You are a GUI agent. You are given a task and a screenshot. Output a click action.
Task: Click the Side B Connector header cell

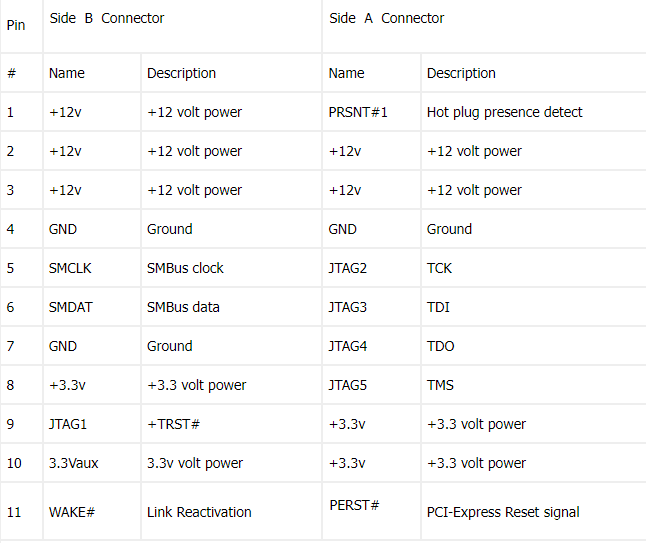(x=107, y=18)
